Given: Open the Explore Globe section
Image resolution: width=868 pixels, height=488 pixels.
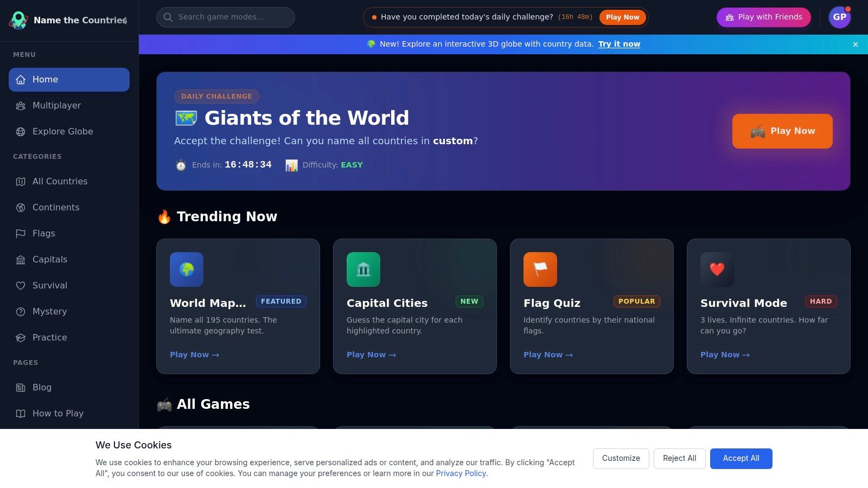Looking at the screenshot, I should coord(62,131).
